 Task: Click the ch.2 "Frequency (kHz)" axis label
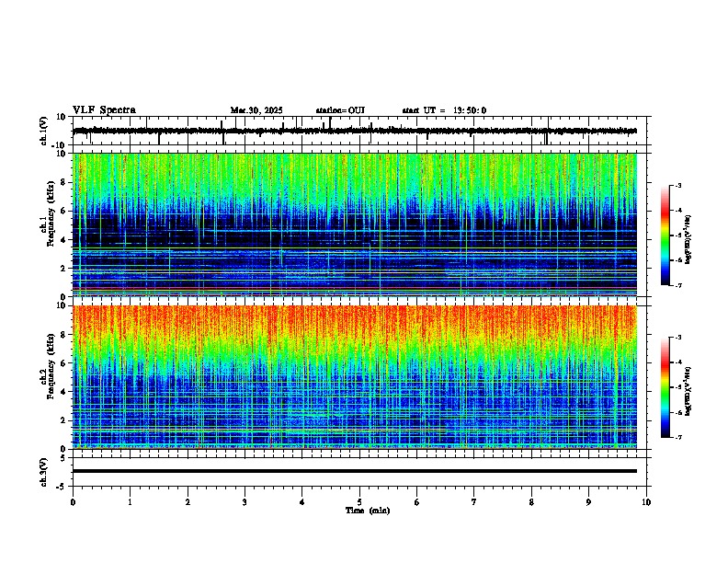point(51,366)
